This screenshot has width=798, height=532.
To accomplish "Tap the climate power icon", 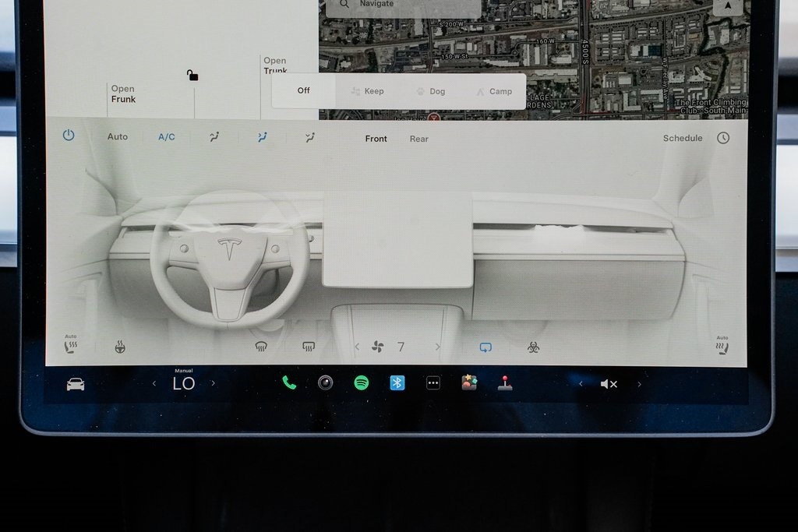I will point(69,136).
